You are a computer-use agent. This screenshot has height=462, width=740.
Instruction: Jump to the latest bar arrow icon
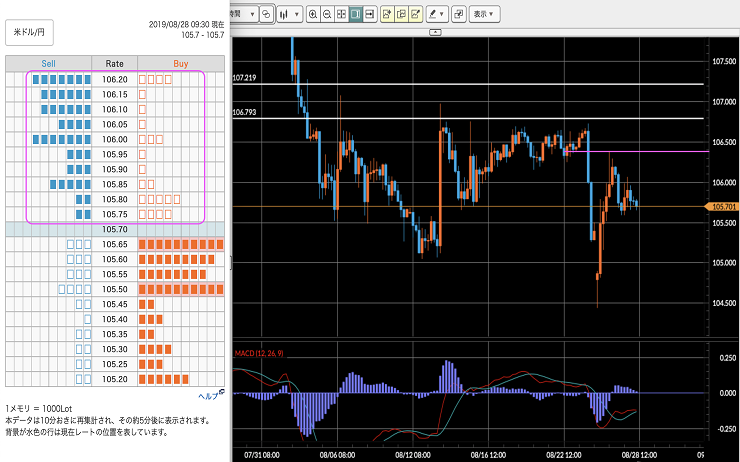[x=370, y=14]
